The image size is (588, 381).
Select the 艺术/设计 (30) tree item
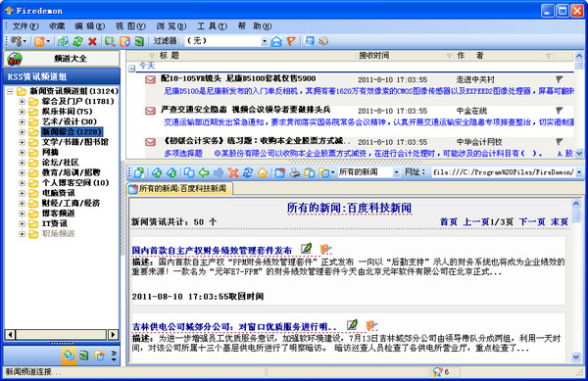click(69, 121)
